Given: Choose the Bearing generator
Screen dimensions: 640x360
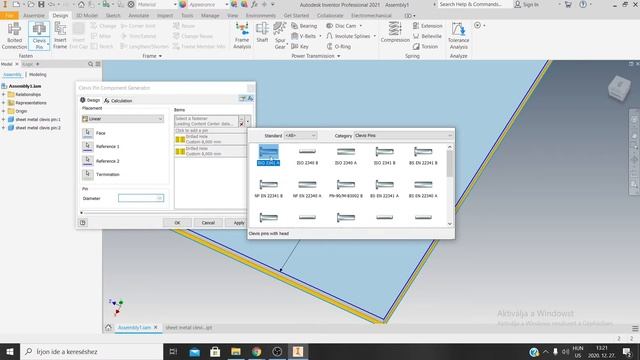Looking at the screenshot, I should click(x=304, y=26).
